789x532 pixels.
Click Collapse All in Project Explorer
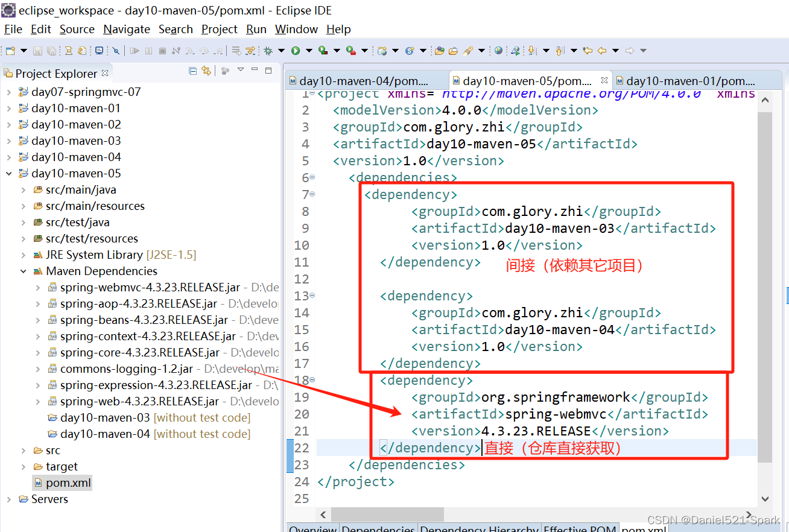(x=193, y=71)
